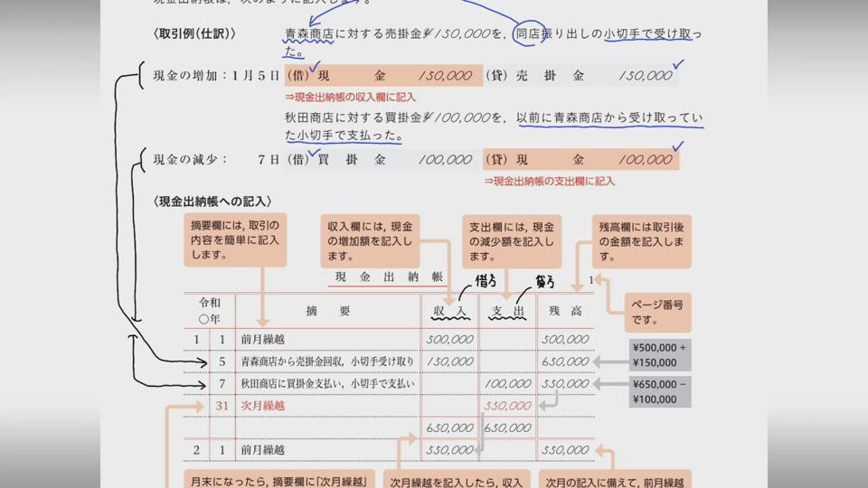Select the orange 摘要欄 explanation callout
Image resolution: width=868 pixels, height=488 pixels.
click(x=235, y=240)
